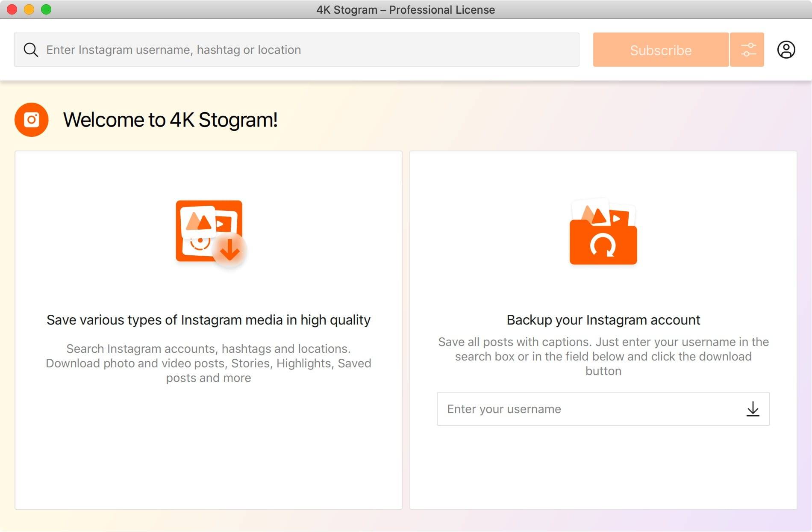Click 'Backup your Instagram account' heading
Image resolution: width=812 pixels, height=532 pixels.
[x=603, y=320]
